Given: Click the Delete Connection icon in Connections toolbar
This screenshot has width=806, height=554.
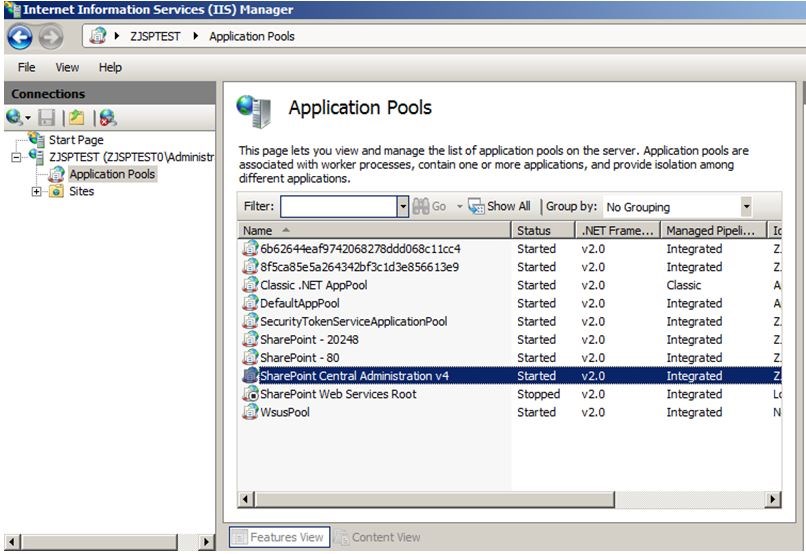Looking at the screenshot, I should click(x=108, y=118).
